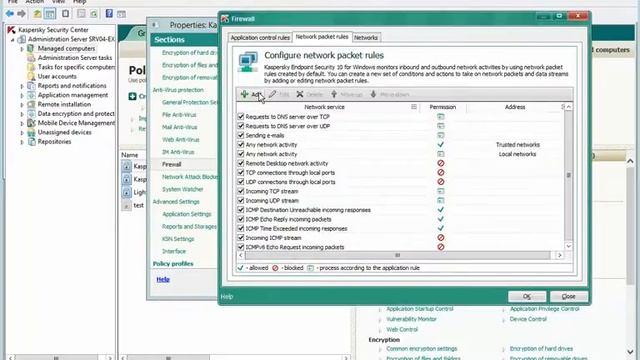640x360 pixels.
Task: Click the Back arrow in console toolbar
Action: 10,14
